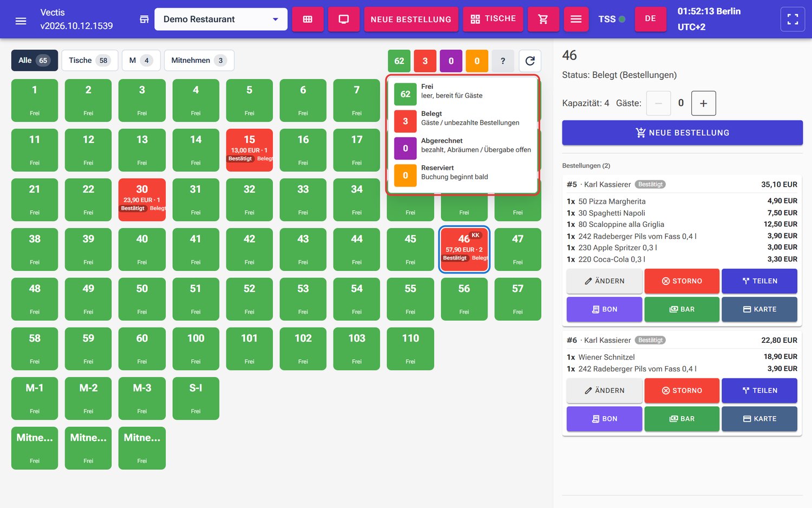Click STORNO on order #5
This screenshot has width=812, height=508.
point(682,281)
